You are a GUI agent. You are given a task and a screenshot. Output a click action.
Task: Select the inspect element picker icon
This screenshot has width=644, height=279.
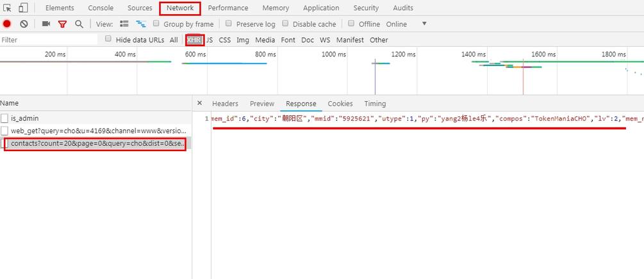8,8
